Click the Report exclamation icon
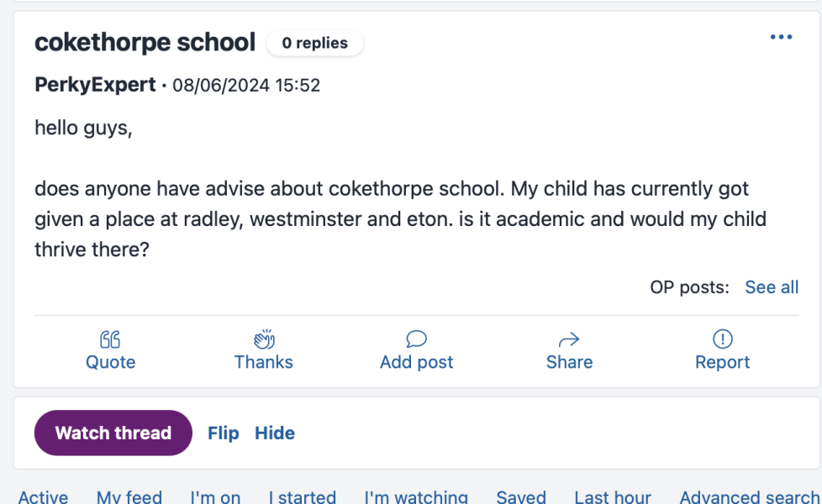Viewport: 822px width, 504px height. 722,339
